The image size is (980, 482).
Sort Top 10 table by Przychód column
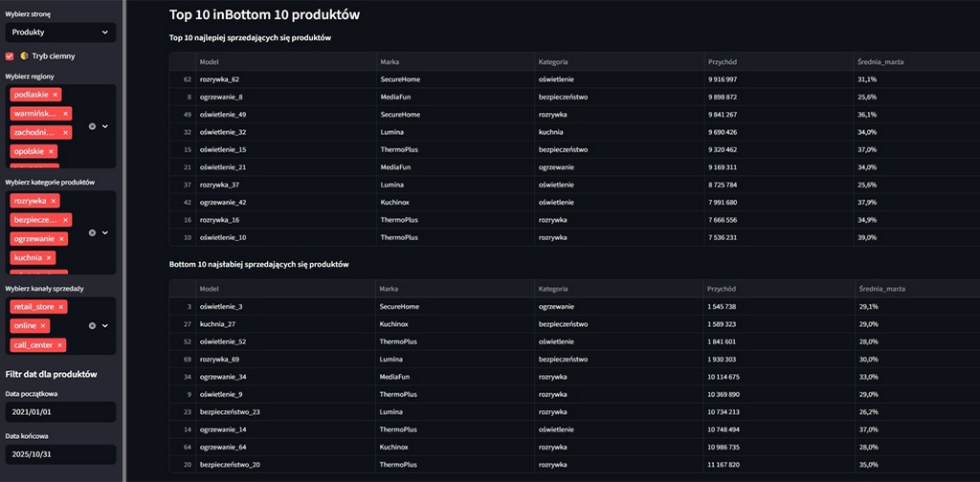coord(722,62)
